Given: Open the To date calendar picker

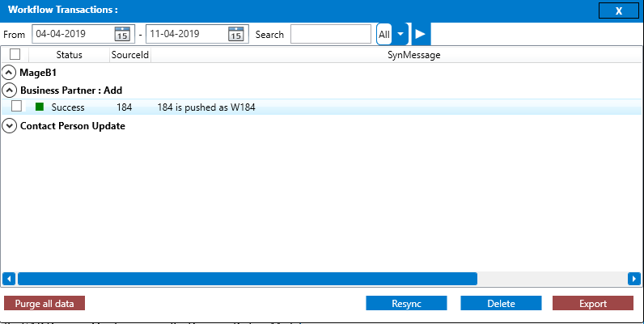Looking at the screenshot, I should (235, 34).
